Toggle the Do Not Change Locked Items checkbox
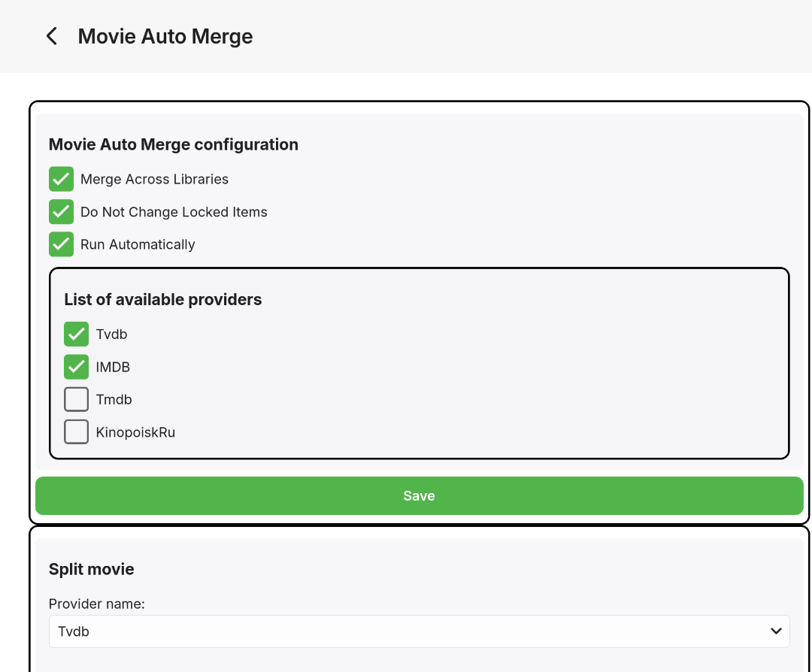The image size is (812, 672). click(x=61, y=212)
